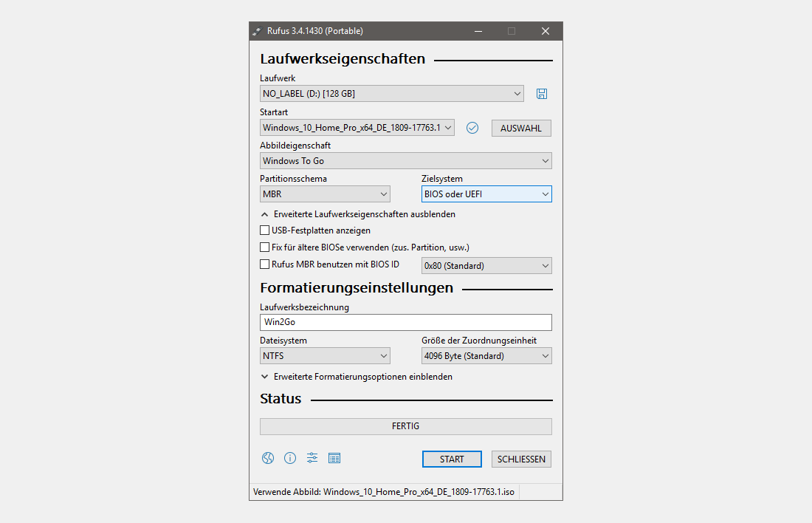The width and height of the screenshot is (812, 523).
Task: Expand Erweiterte Formatierungsoptionen einblenden
Action: [x=357, y=377]
